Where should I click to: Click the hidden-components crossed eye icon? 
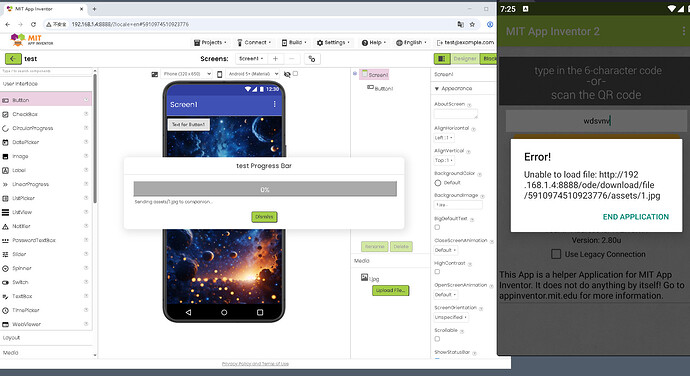(287, 74)
